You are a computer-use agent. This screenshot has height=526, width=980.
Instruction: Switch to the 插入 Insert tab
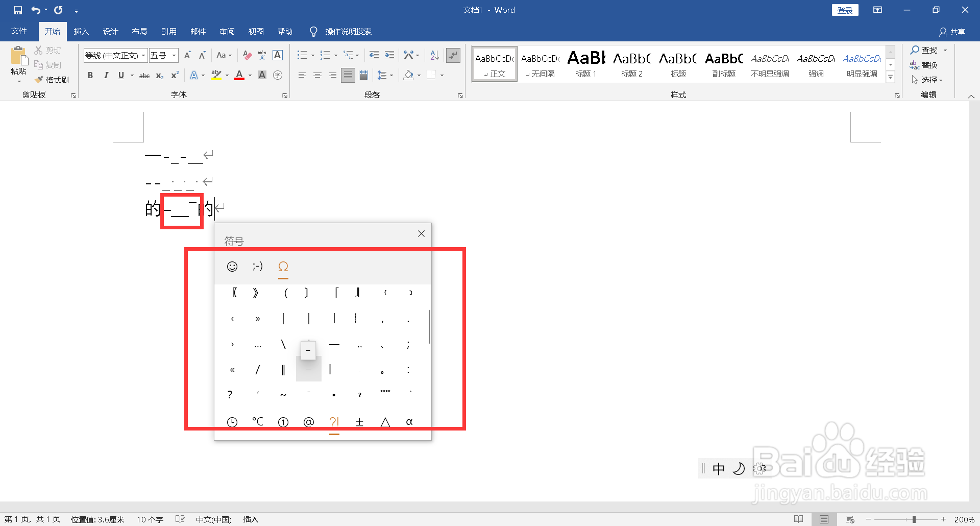coord(81,32)
